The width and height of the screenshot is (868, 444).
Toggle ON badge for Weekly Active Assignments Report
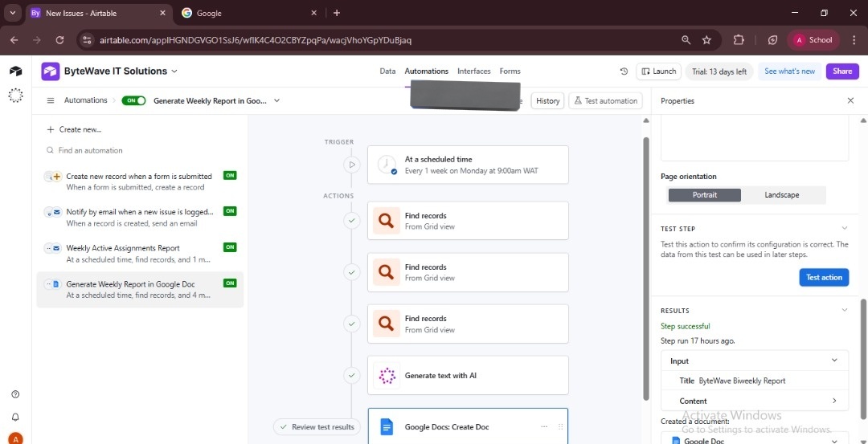pyautogui.click(x=230, y=247)
